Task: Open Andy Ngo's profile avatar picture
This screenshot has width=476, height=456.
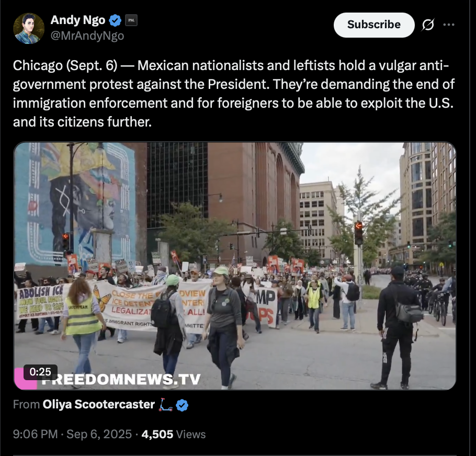Action: [29, 28]
